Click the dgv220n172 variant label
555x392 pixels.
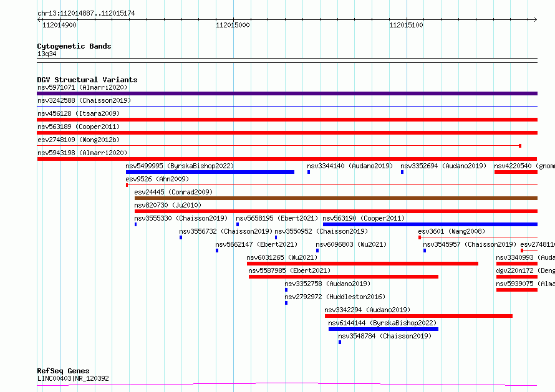point(525,270)
